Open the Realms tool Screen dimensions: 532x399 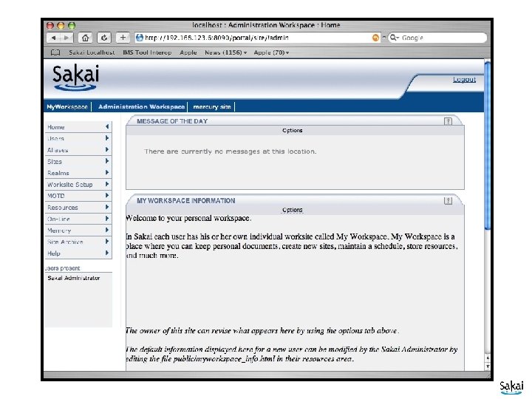(78, 173)
